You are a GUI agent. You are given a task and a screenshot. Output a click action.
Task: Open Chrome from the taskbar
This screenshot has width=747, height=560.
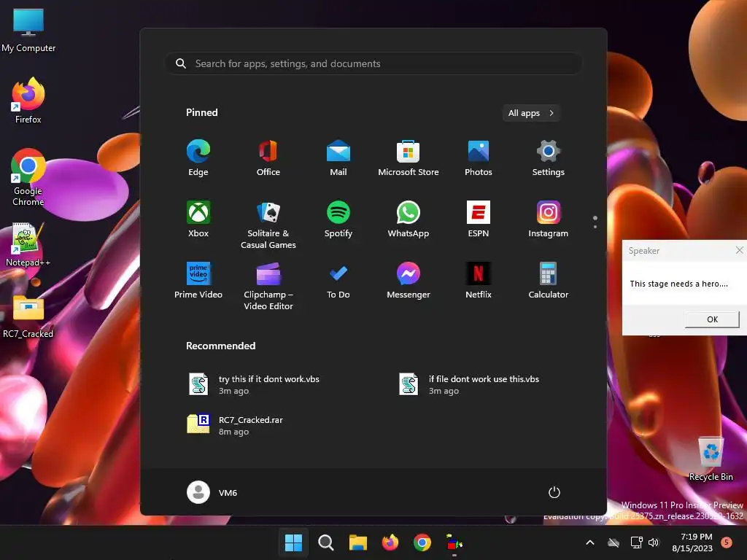pos(422,542)
